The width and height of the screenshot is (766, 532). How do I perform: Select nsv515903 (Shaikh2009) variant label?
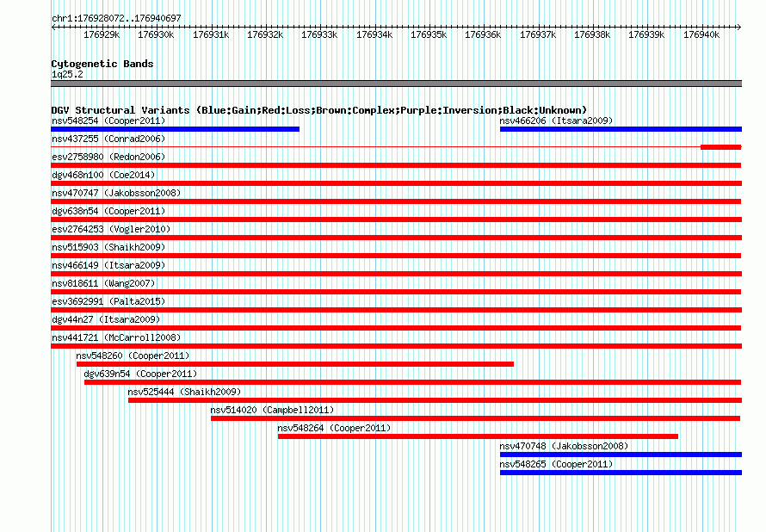108,247
